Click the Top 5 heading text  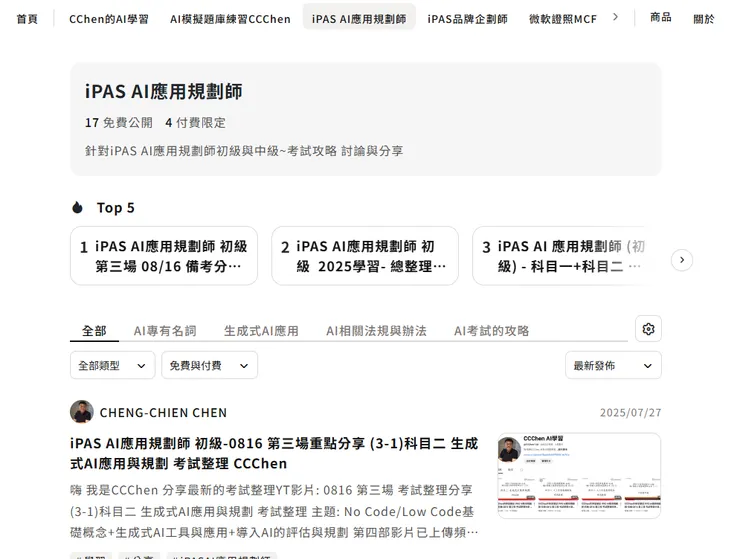(116, 208)
